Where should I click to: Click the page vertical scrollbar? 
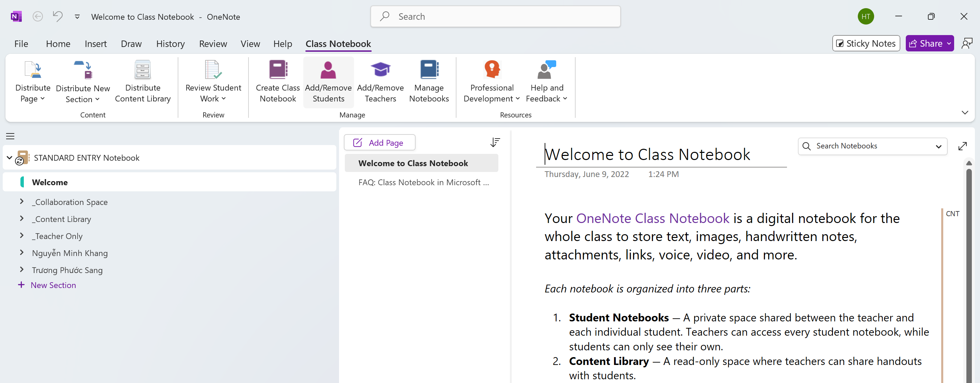click(x=968, y=266)
